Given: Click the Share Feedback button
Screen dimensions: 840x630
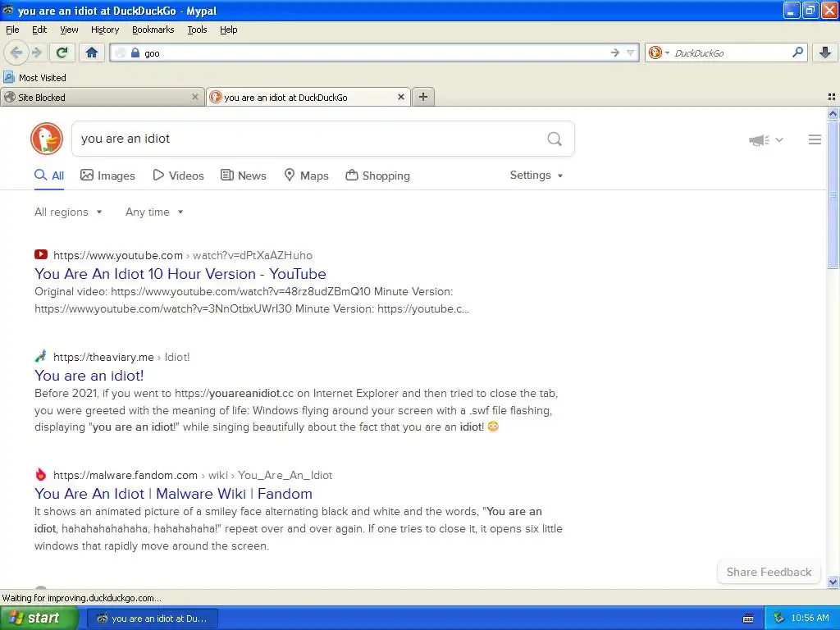Looking at the screenshot, I should point(769,572).
